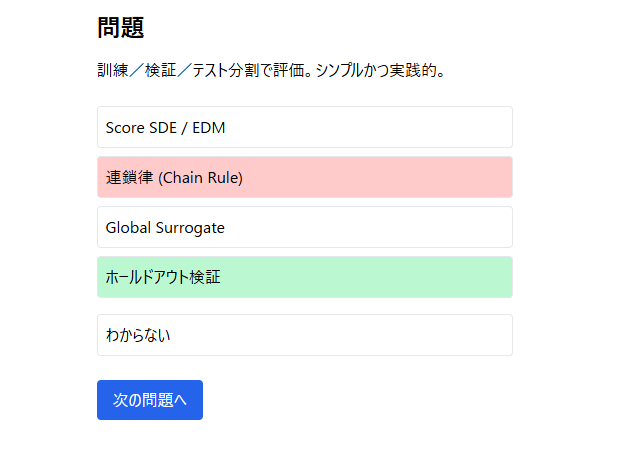This screenshot has height=460, width=617.
Task: Choose the 'わからない' option
Action: pyautogui.click(x=304, y=335)
